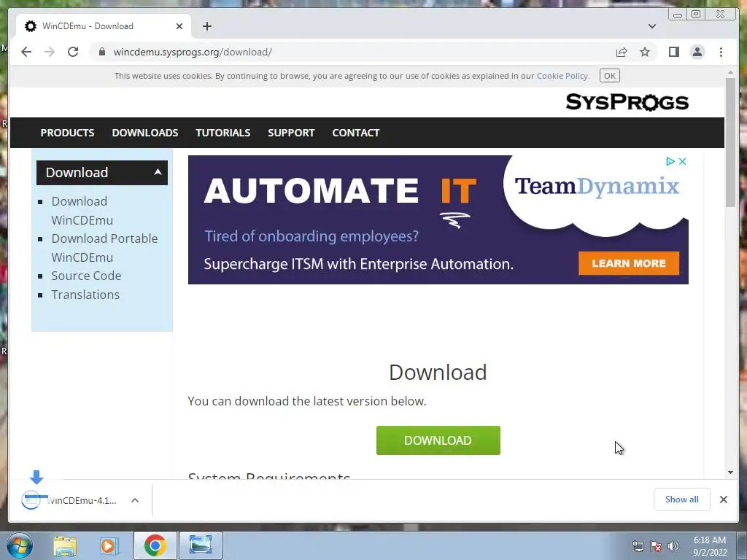Close the WinCDEmu - Download tab
The image size is (747, 560).
click(x=179, y=26)
